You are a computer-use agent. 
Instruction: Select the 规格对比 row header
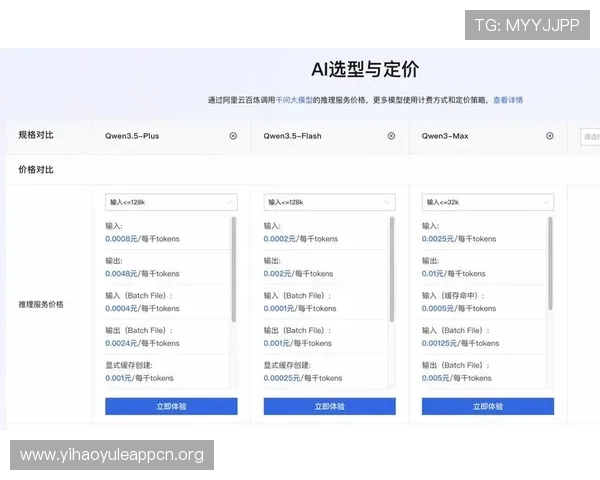tap(36, 135)
